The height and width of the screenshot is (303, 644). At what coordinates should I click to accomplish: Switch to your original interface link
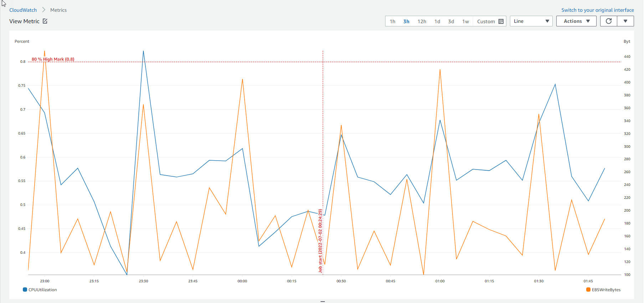click(598, 10)
